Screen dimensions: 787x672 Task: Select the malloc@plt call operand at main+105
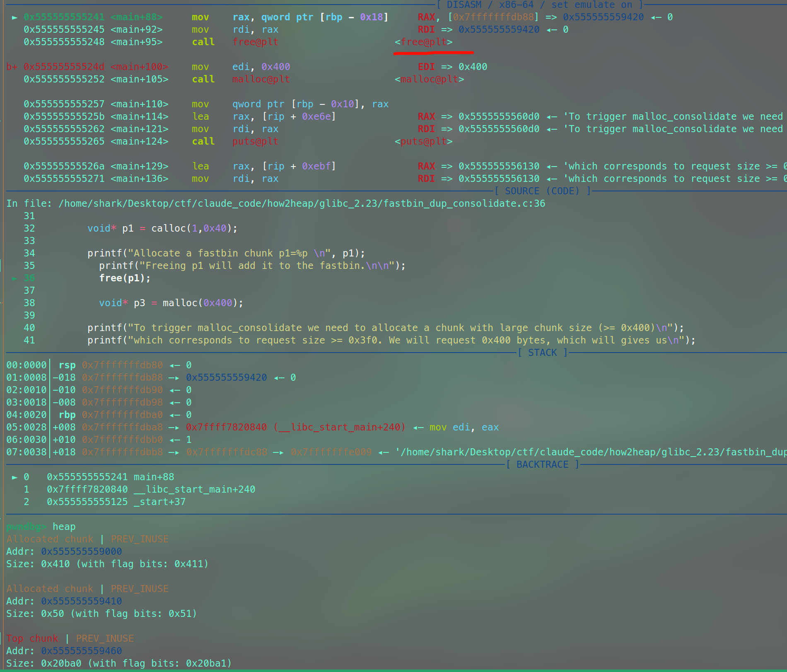tap(261, 79)
